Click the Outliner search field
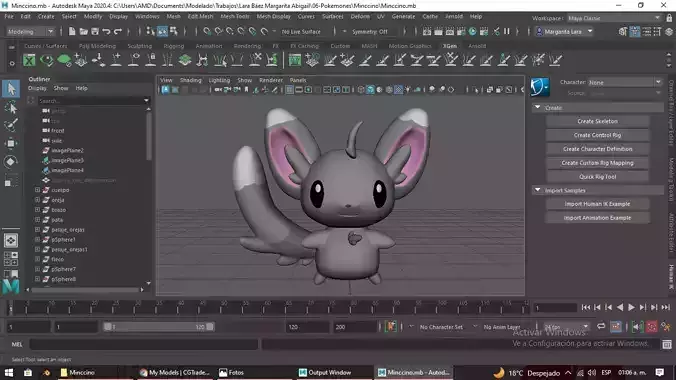This screenshot has height=380, width=676. tap(91, 100)
